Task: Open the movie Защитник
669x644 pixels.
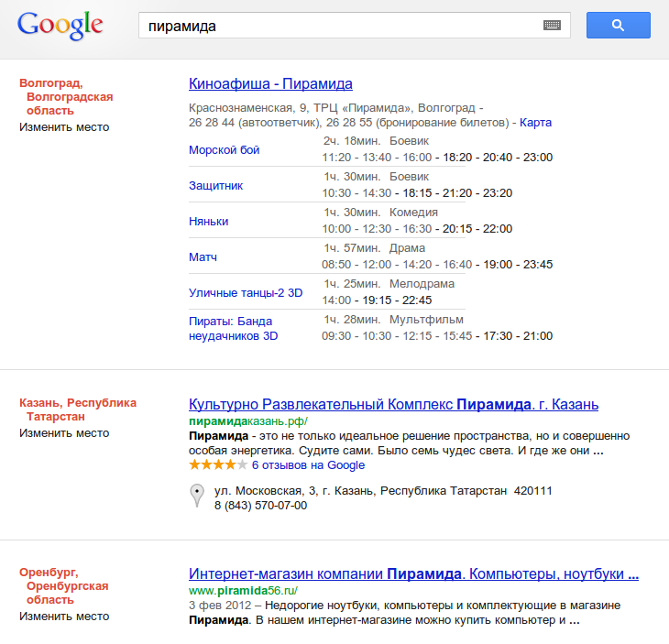Action: coord(216,186)
